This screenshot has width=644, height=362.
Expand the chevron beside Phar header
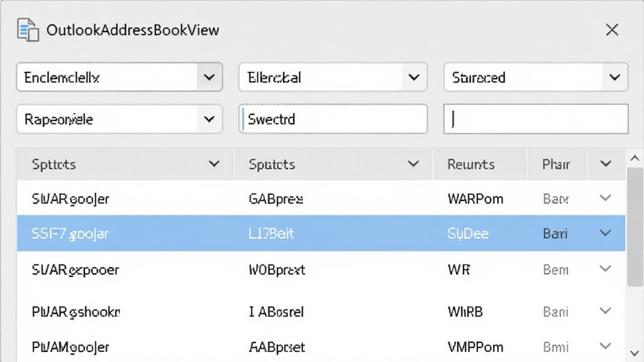606,164
